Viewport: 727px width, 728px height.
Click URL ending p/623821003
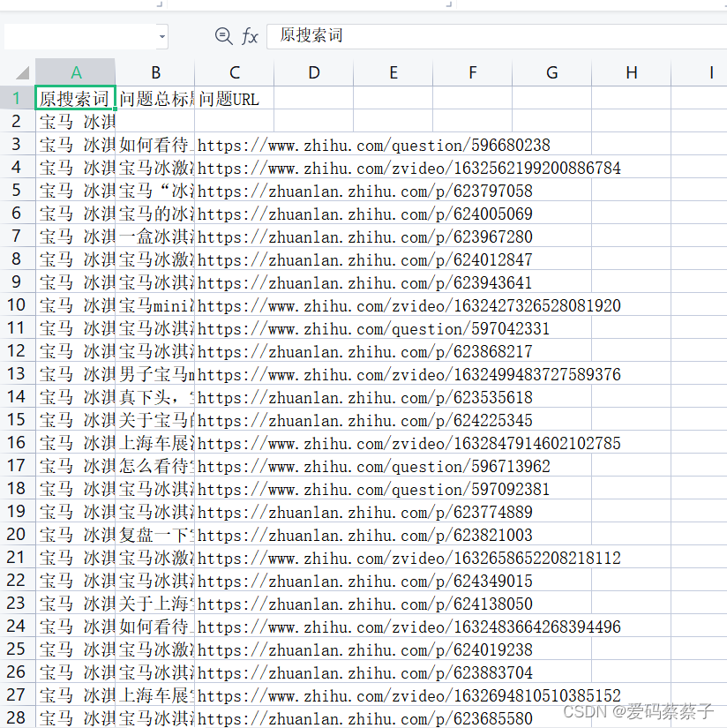point(365,535)
